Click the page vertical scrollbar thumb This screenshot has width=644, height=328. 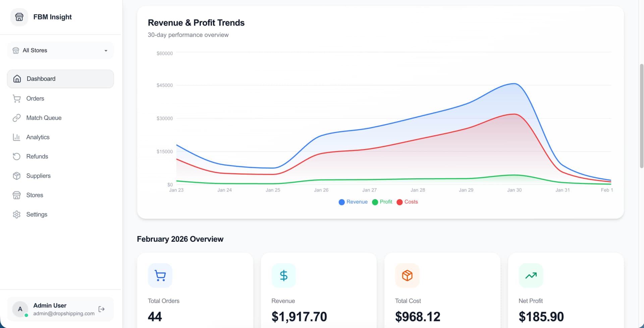click(x=641, y=116)
